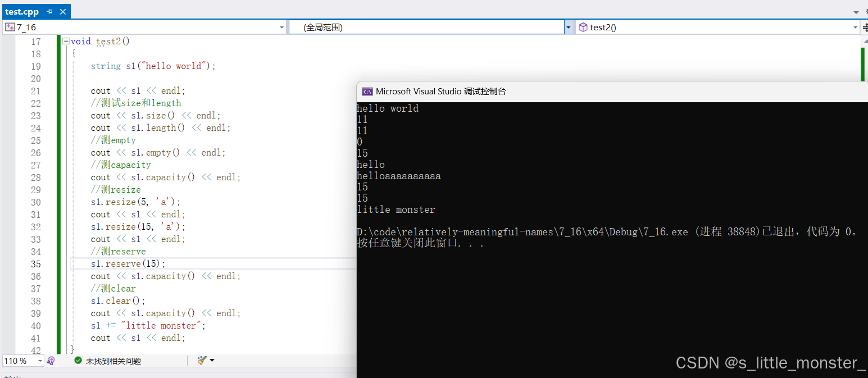Viewport: 868px width, 378px height.
Task: Place cursor in s1.reserve(15); line
Action: pyautogui.click(x=129, y=264)
